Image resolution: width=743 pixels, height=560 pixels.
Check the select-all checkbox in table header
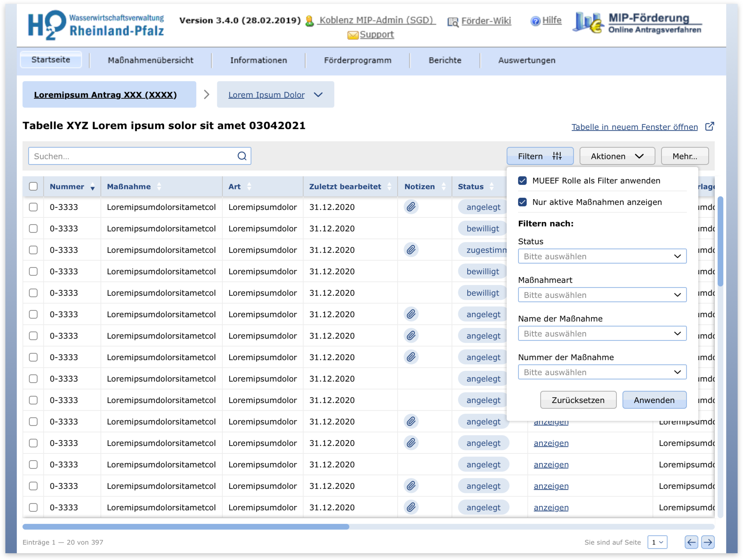tap(33, 186)
